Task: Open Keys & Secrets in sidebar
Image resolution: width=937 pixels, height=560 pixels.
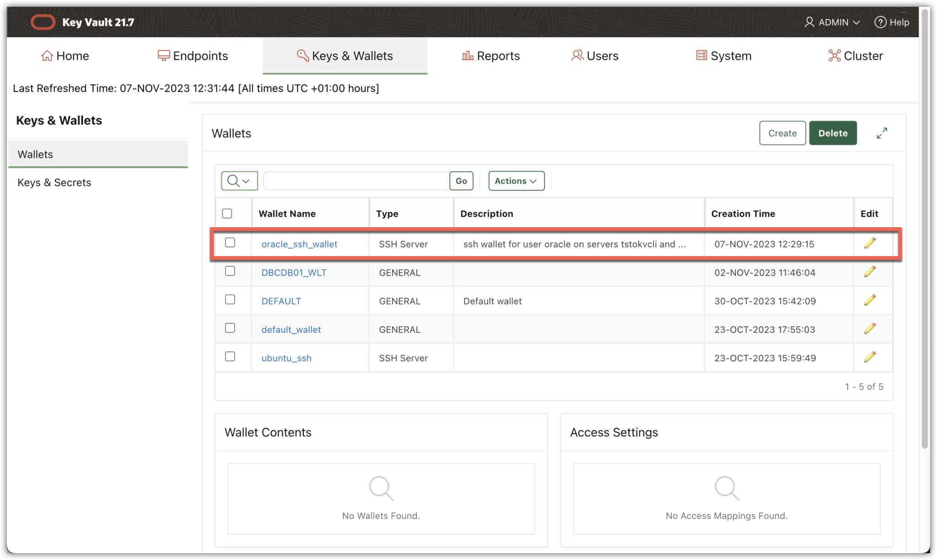Action: coord(54,182)
